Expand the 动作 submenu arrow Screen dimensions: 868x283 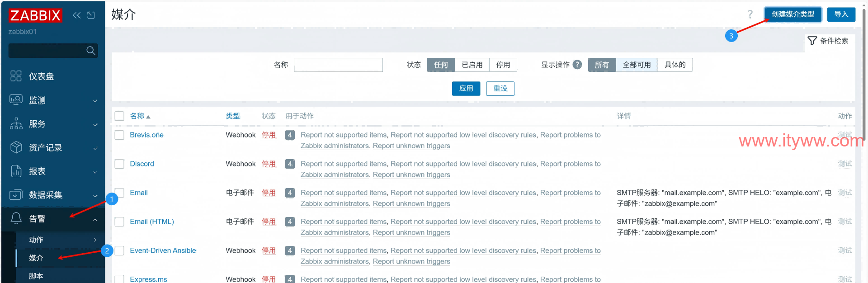95,240
